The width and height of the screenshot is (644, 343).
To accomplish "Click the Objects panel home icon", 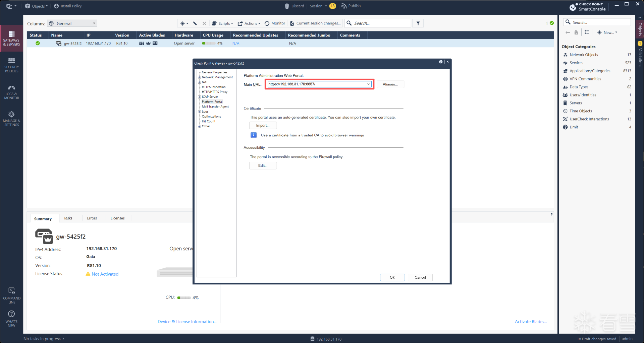I will [x=576, y=32].
